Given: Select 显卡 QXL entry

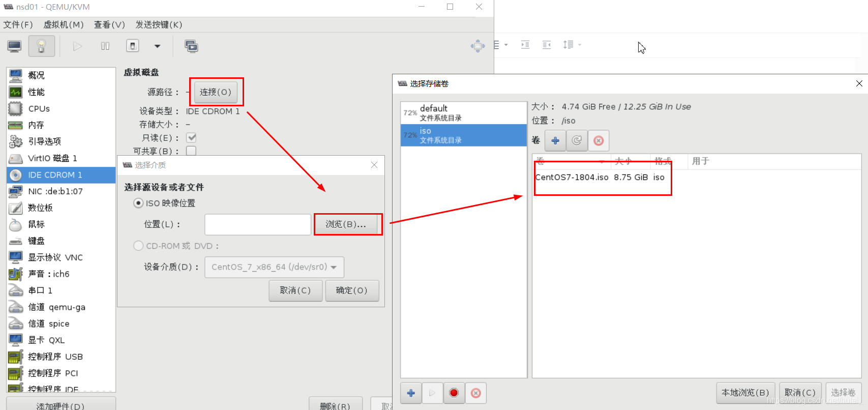Looking at the screenshot, I should pyautogui.click(x=61, y=340).
